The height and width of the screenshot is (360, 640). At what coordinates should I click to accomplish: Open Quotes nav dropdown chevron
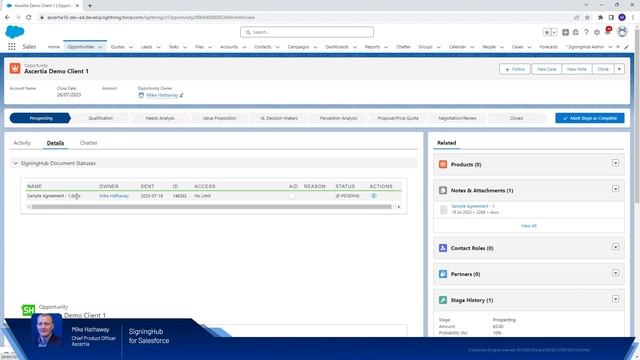click(x=131, y=47)
